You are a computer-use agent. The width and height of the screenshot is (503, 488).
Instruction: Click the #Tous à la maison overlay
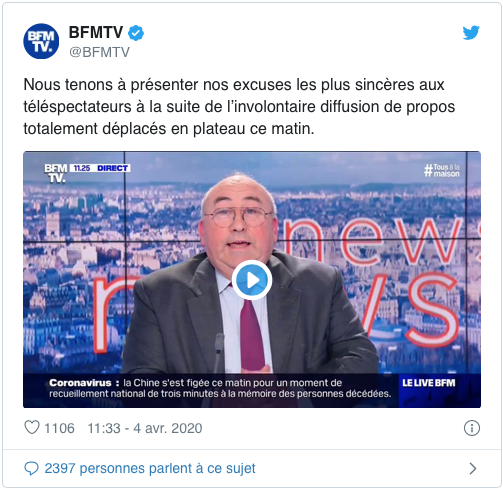pos(442,170)
